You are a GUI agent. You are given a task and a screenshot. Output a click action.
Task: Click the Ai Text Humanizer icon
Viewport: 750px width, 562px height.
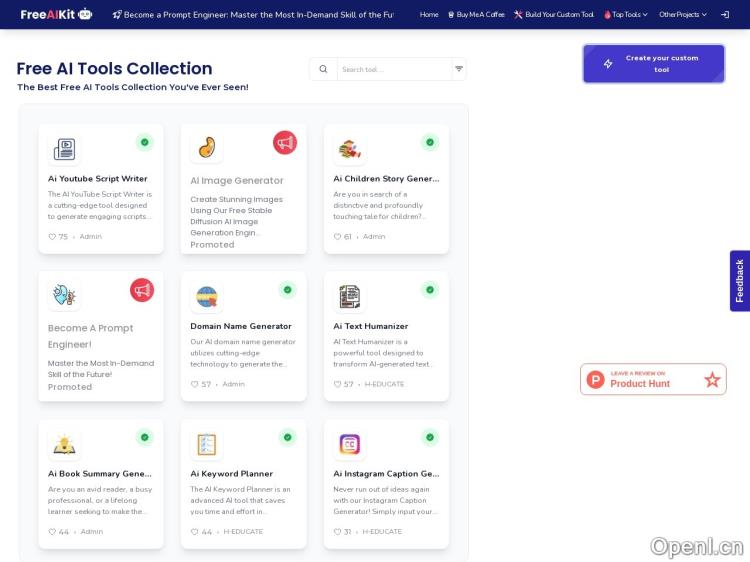pos(349,297)
